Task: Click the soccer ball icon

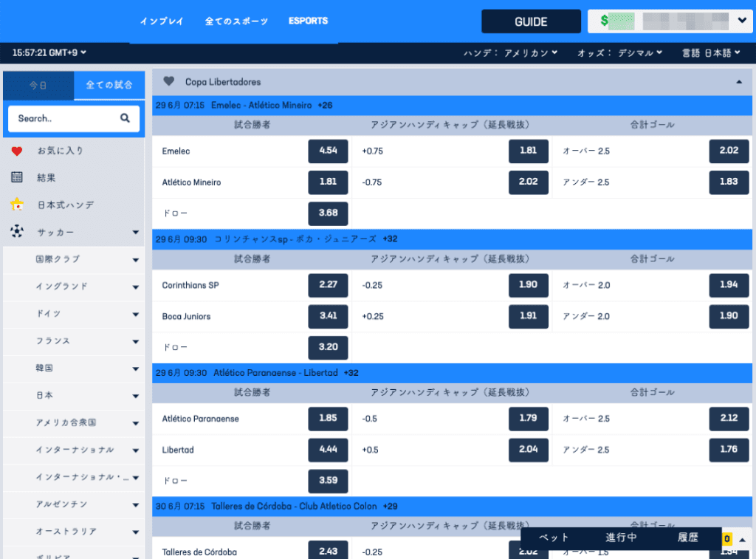Action: coord(17,232)
